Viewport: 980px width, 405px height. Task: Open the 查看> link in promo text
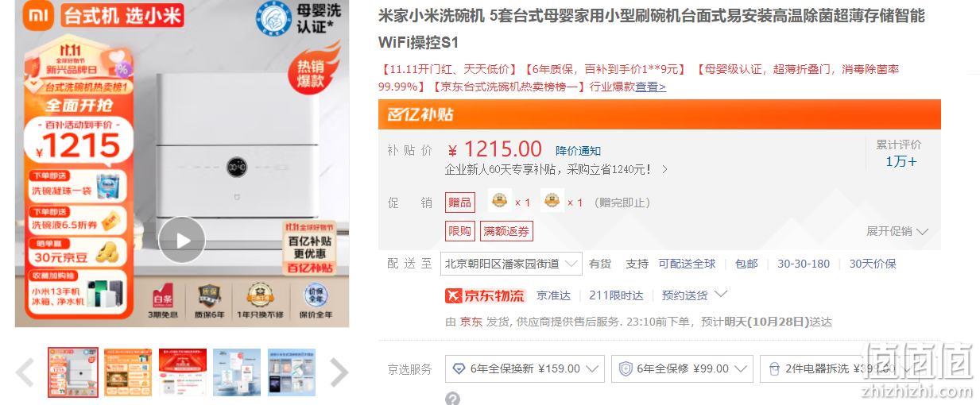click(650, 87)
